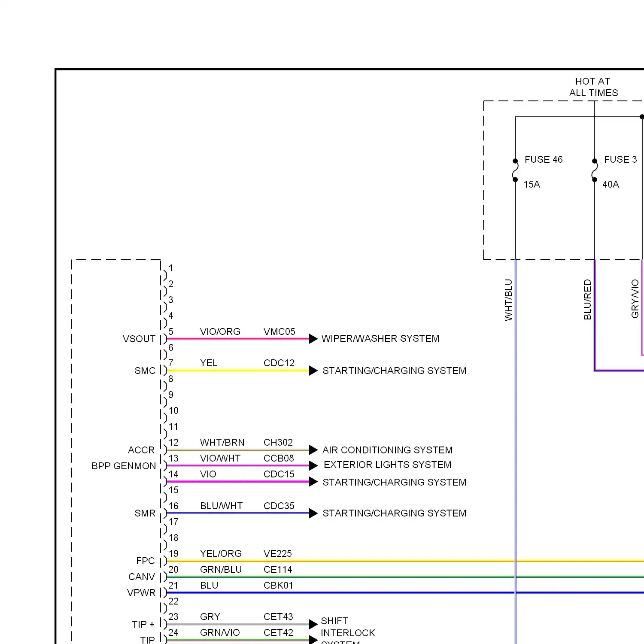Viewport: 644px width, 644px height.
Task: Click the EXTERIOR LIGHTS SYSTEM label
Action: click(387, 465)
